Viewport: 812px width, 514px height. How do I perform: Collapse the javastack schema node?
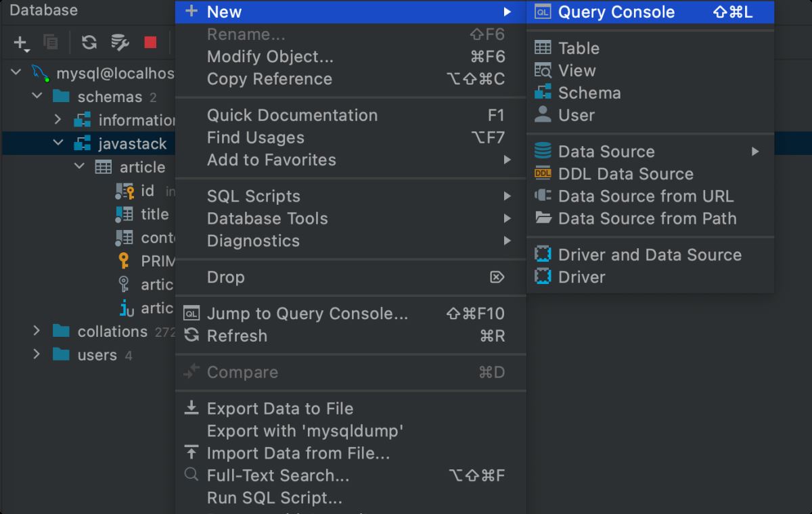pos(58,143)
